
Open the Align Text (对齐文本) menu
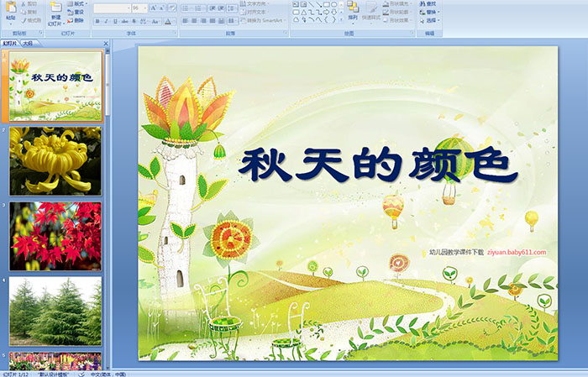tap(255, 12)
